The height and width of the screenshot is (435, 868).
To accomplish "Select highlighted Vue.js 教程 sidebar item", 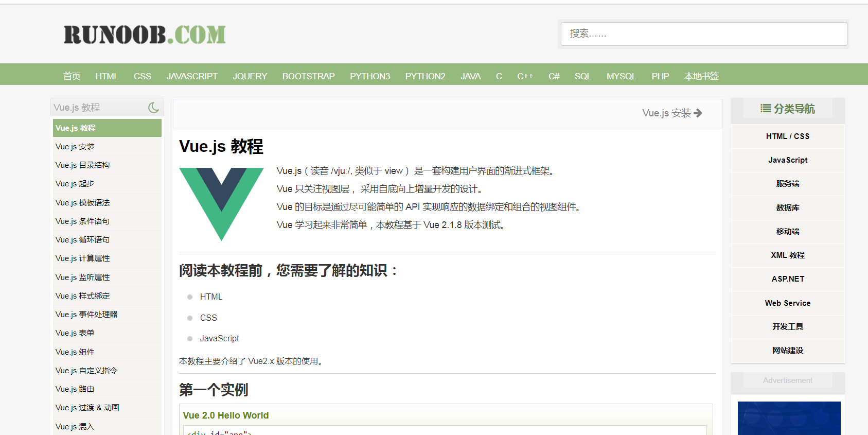I will [107, 128].
